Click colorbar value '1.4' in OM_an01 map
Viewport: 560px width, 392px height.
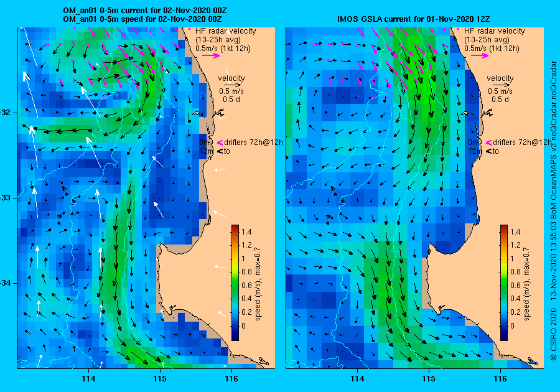pyautogui.click(x=246, y=232)
